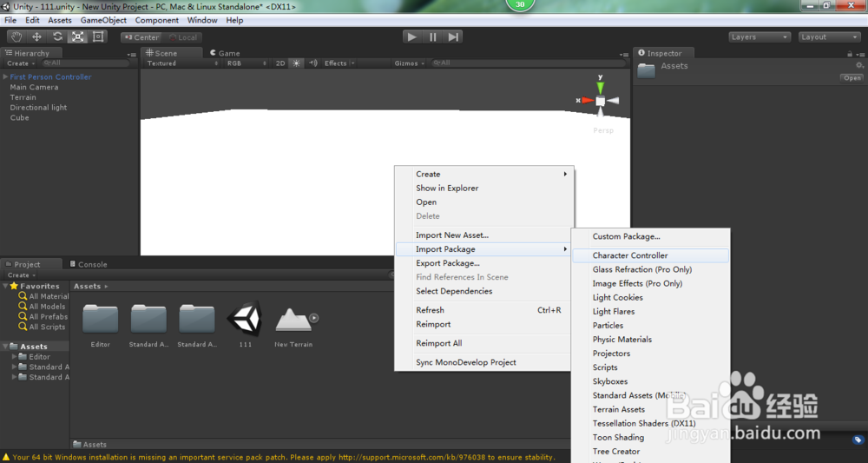The width and height of the screenshot is (868, 463).
Task: Select All Scripts search favorite
Action: (x=42, y=327)
